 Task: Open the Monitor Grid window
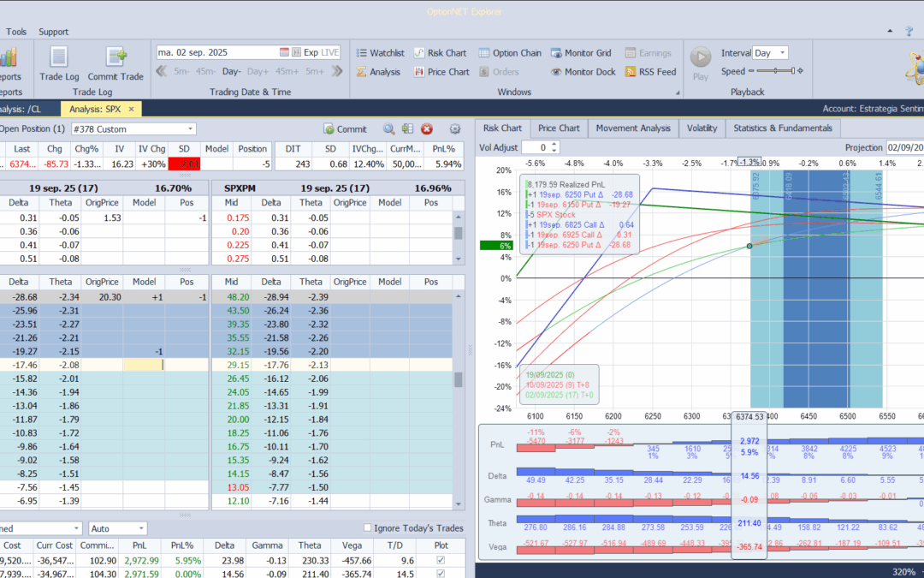[581, 53]
